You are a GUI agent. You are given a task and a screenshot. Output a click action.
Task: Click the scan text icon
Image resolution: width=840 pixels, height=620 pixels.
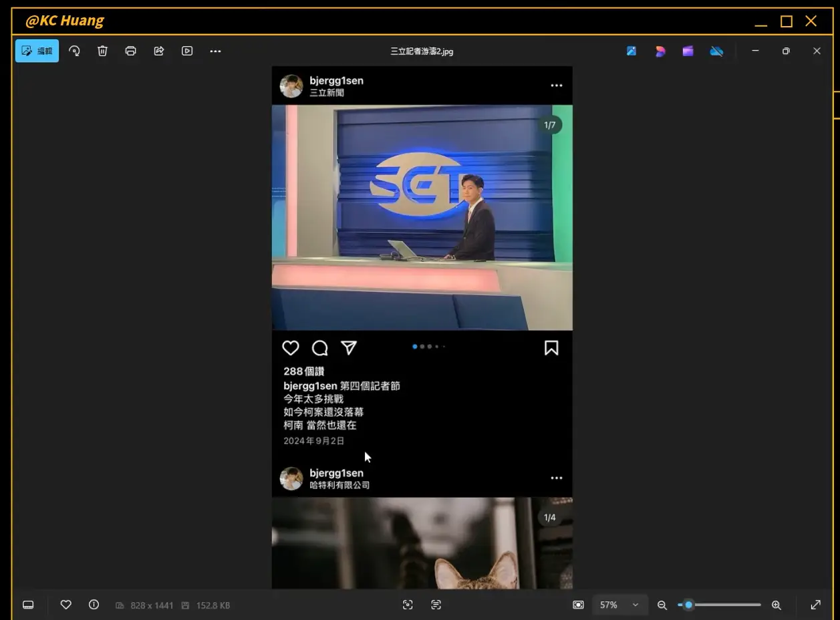(x=436, y=605)
